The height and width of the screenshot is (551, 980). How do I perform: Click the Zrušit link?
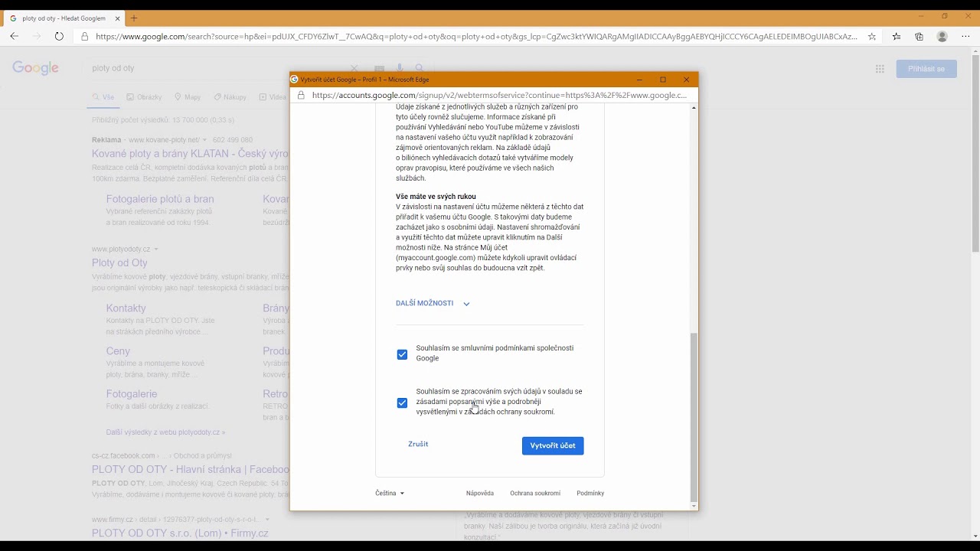[418, 444]
